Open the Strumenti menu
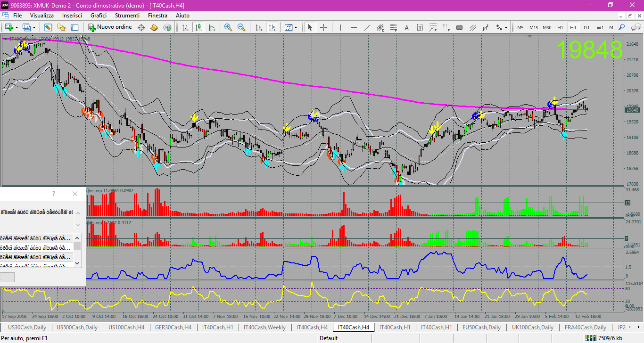 click(x=127, y=16)
